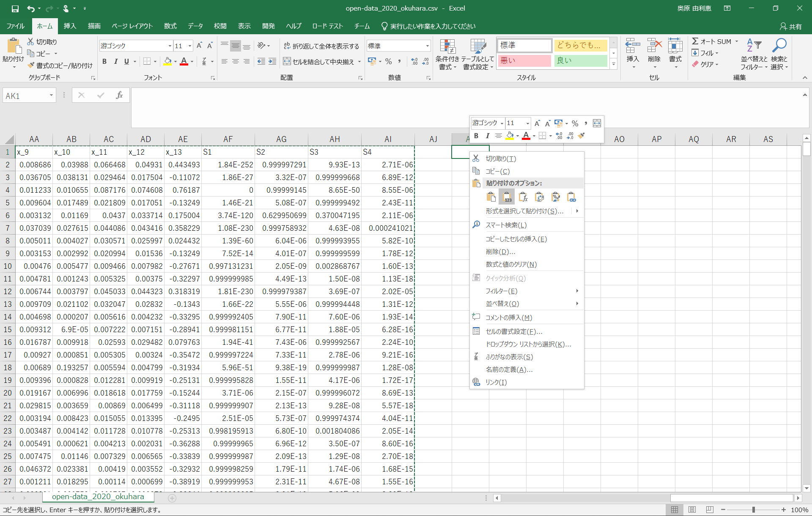This screenshot has height=516, width=812.
Task: Toggle italic in the mini toolbar
Action: 487,136
